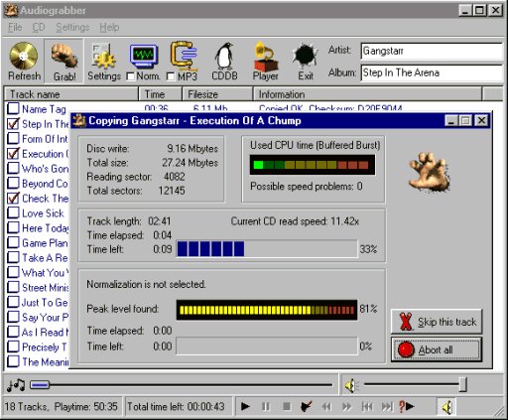The width and height of the screenshot is (508, 420).
Task: Click the rewind button
Action: [x=326, y=406]
